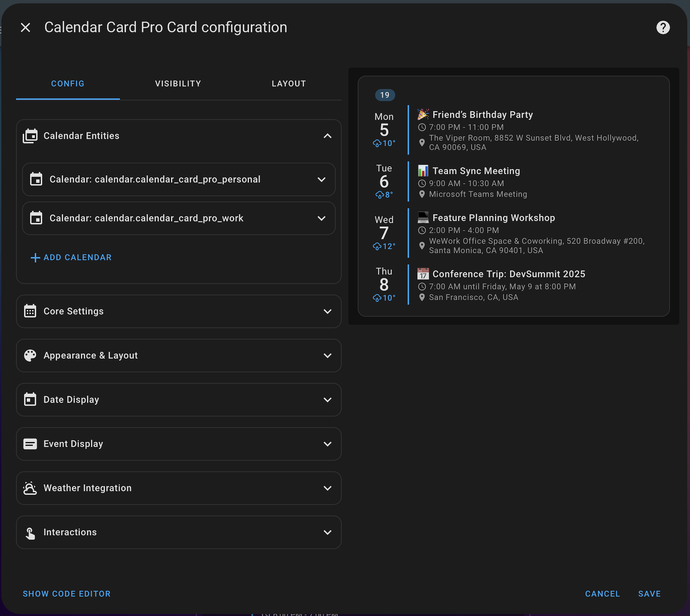The image size is (690, 616).
Task: Click the Weather Integration cloud icon
Action: [x=30, y=488]
